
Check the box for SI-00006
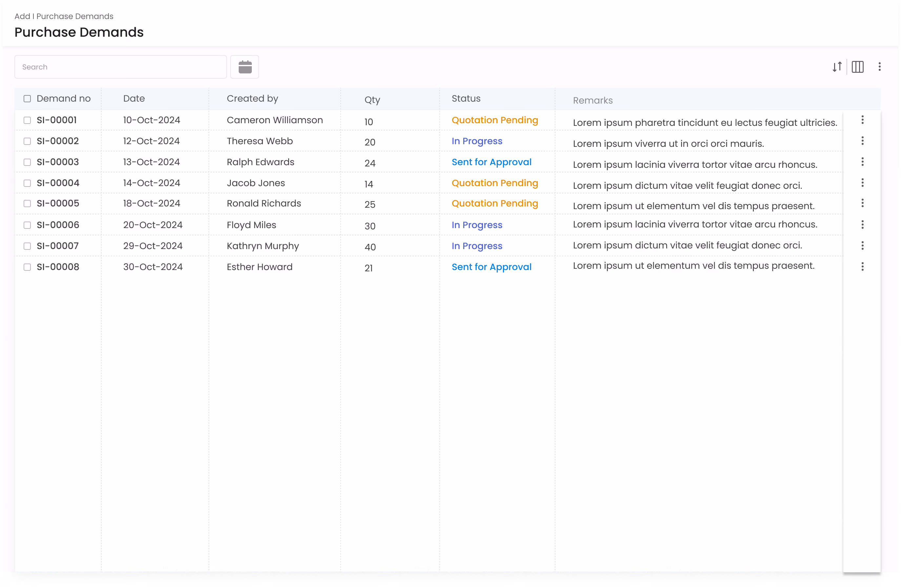point(27,225)
